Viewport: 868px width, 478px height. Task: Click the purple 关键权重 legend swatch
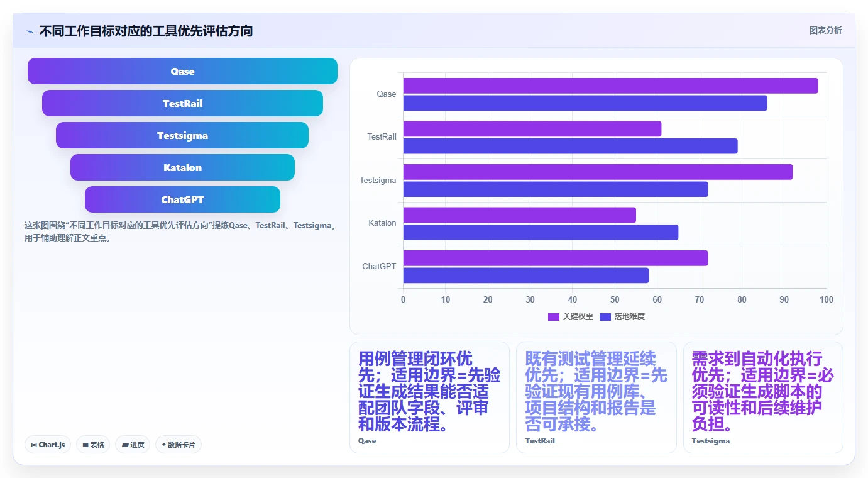point(554,316)
